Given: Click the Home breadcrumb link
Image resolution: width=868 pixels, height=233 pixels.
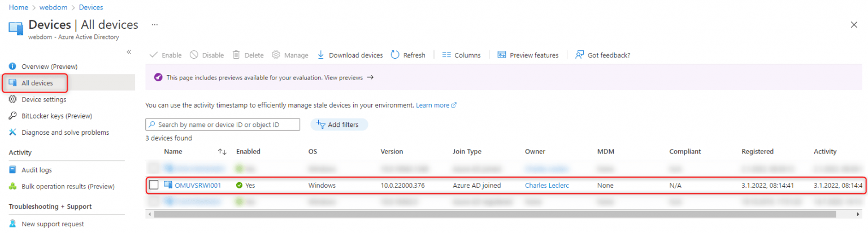Looking at the screenshot, I should coord(19,7).
